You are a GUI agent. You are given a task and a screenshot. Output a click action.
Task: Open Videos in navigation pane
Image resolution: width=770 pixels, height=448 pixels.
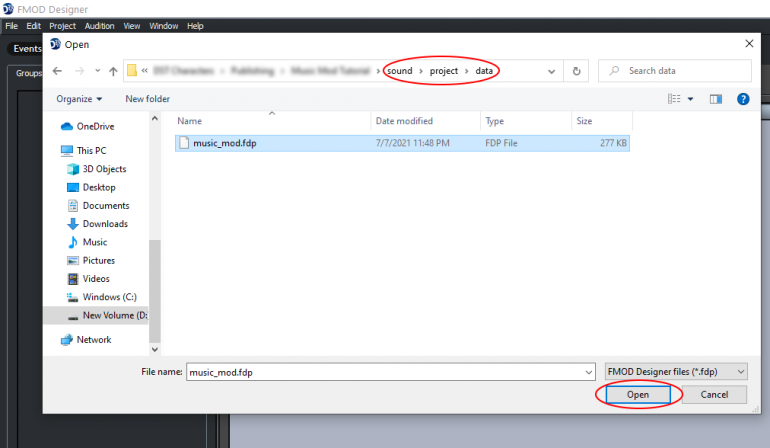pos(88,279)
